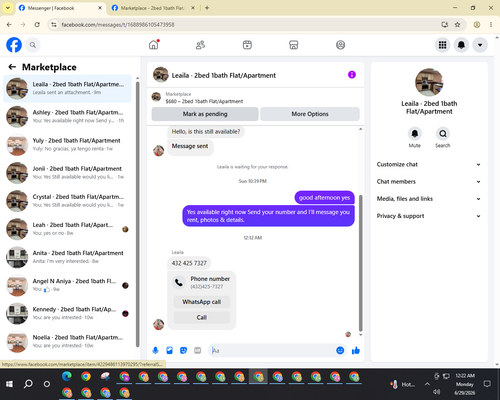Click the Call button under phone number
This screenshot has width=500, height=400.
tap(202, 317)
